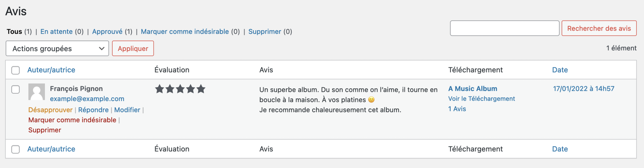Screen dimensions: 644x168
Task: Click Répondre to reply to the review
Action: (93, 110)
